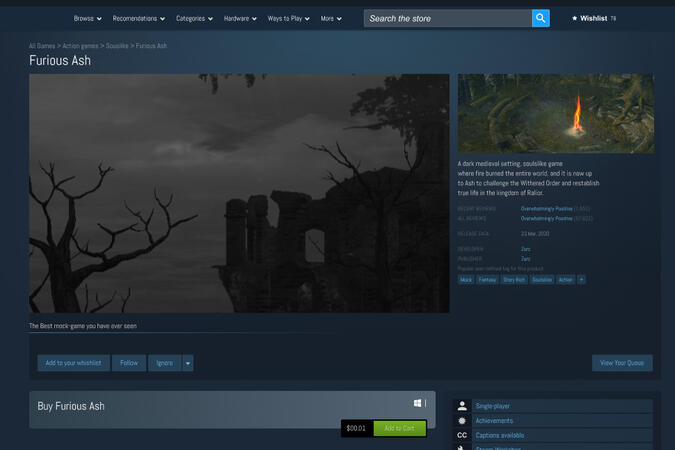Add Furious Ash to your wishlist

pyautogui.click(x=74, y=363)
